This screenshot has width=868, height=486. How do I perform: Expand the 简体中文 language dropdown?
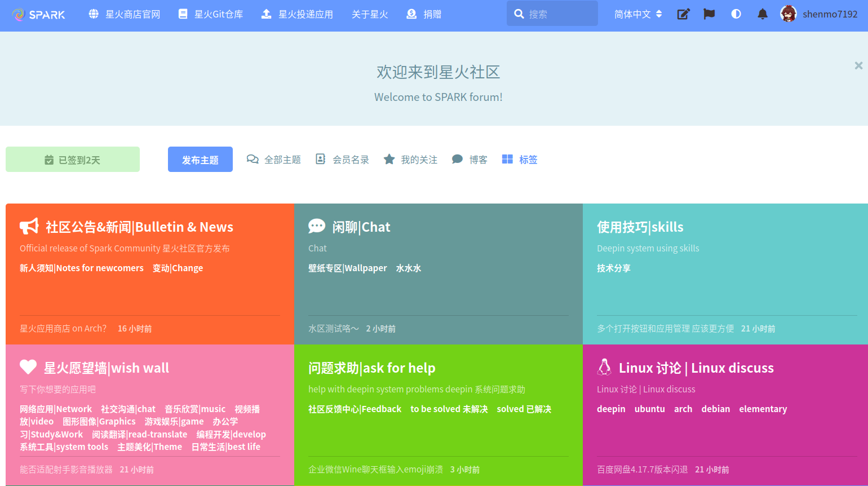point(638,15)
